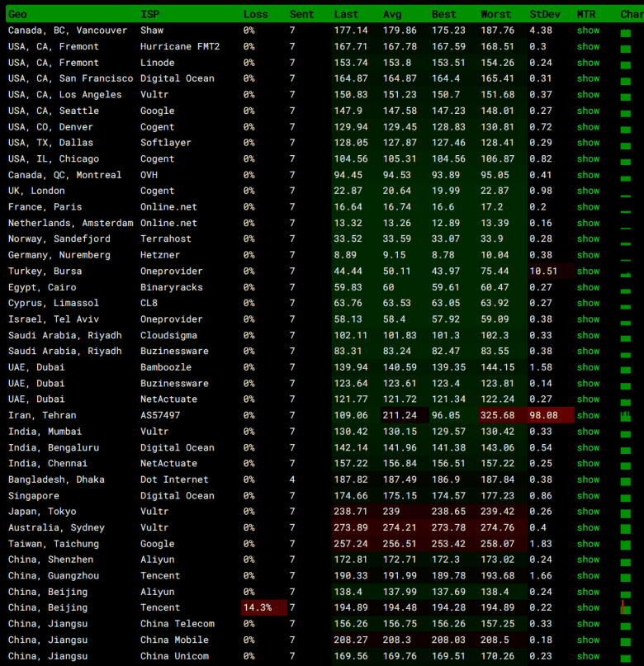
Task: Click the Geo column header
Action: point(17,14)
